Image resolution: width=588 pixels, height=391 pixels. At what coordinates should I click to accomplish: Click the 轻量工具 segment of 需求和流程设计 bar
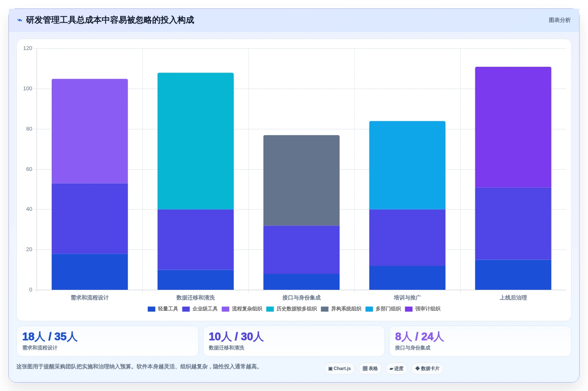coord(90,272)
